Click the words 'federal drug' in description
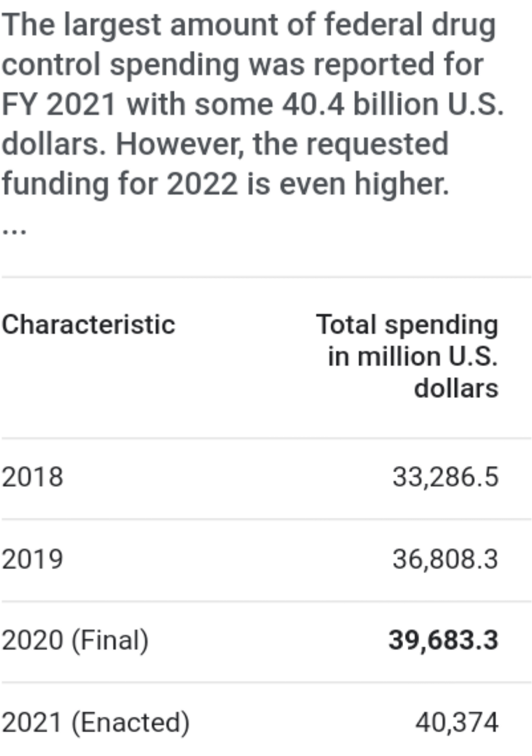 pos(410,25)
